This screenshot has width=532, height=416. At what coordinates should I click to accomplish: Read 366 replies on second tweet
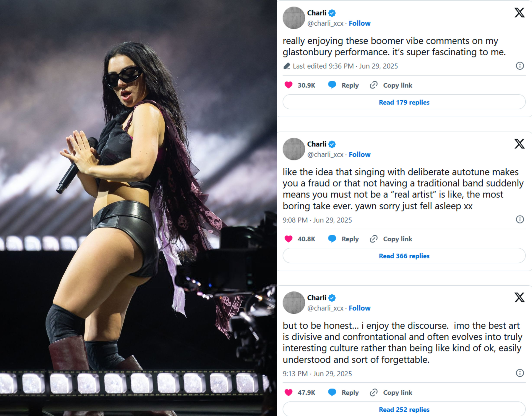tap(404, 256)
